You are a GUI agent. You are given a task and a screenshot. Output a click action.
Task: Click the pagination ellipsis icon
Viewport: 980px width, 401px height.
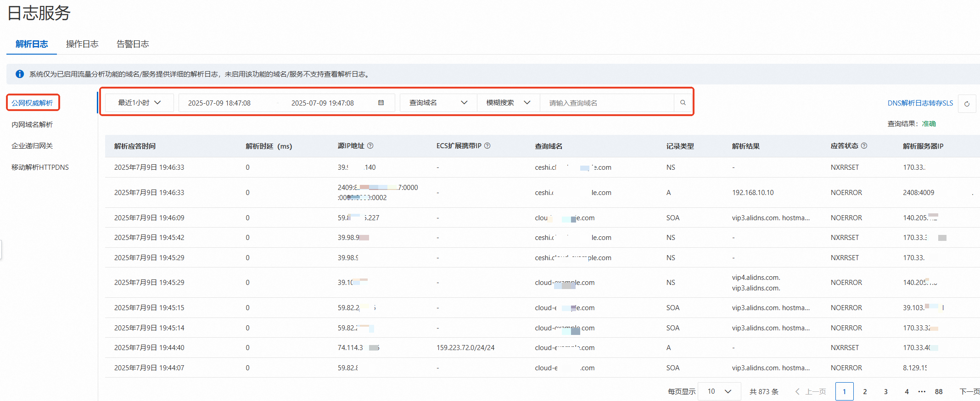coord(922,392)
